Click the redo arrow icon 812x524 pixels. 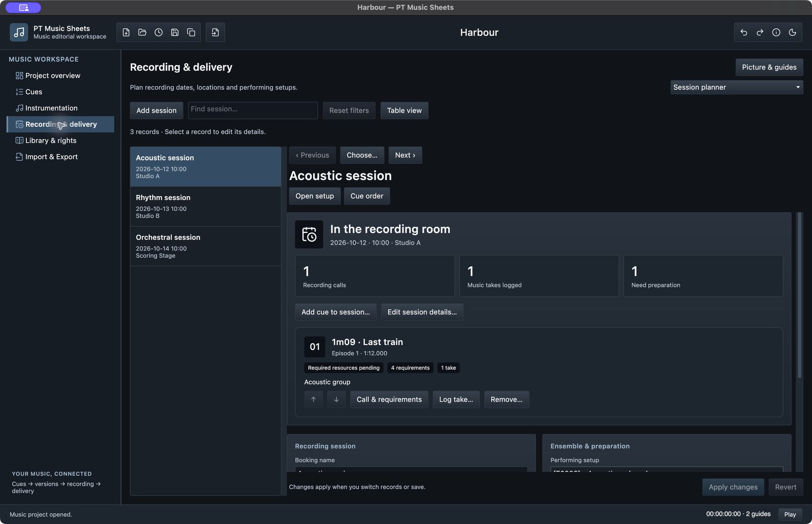coord(760,32)
